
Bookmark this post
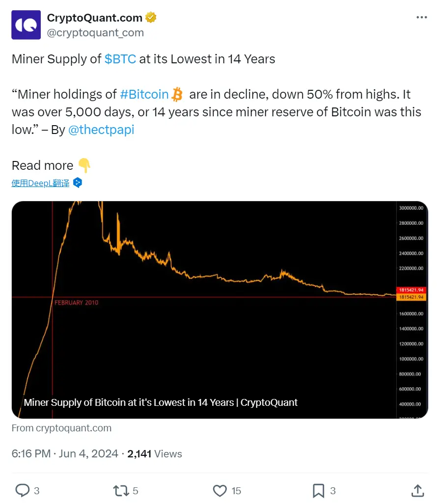click(x=319, y=490)
